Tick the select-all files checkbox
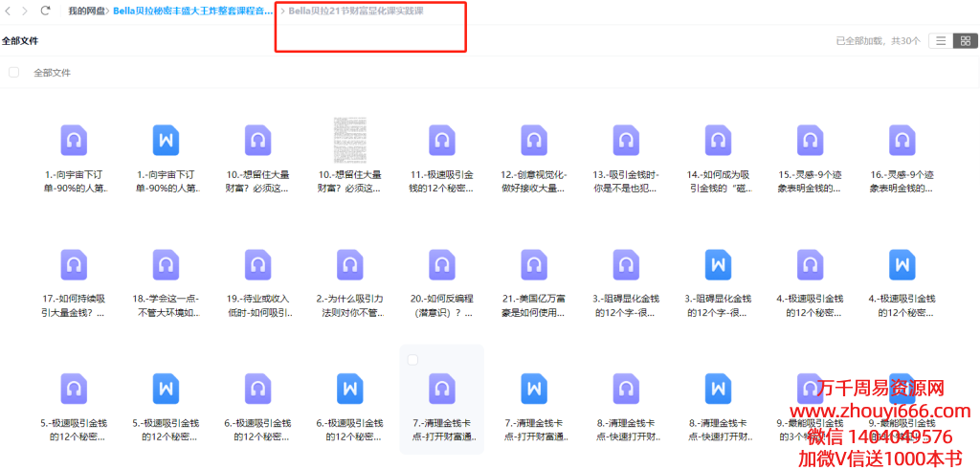 click(x=13, y=72)
